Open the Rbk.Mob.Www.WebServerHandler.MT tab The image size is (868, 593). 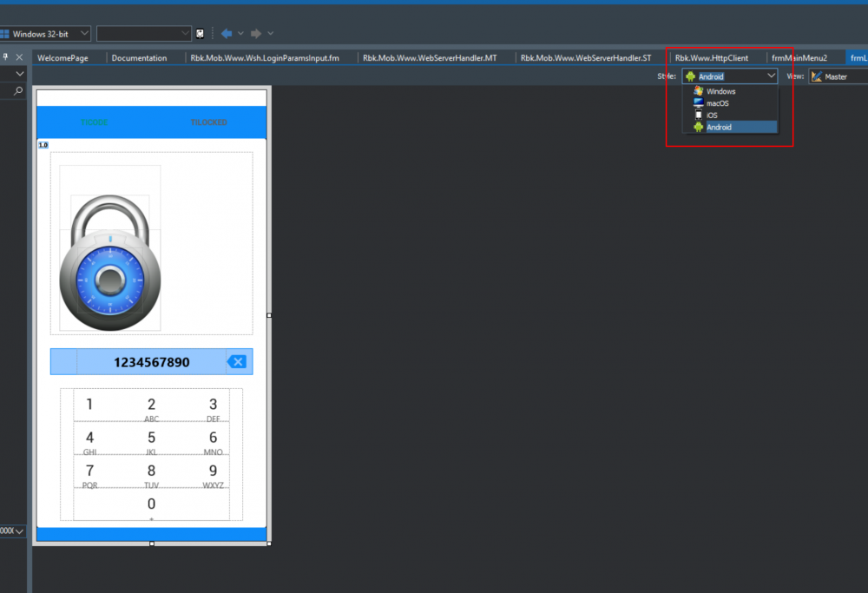[x=430, y=57]
